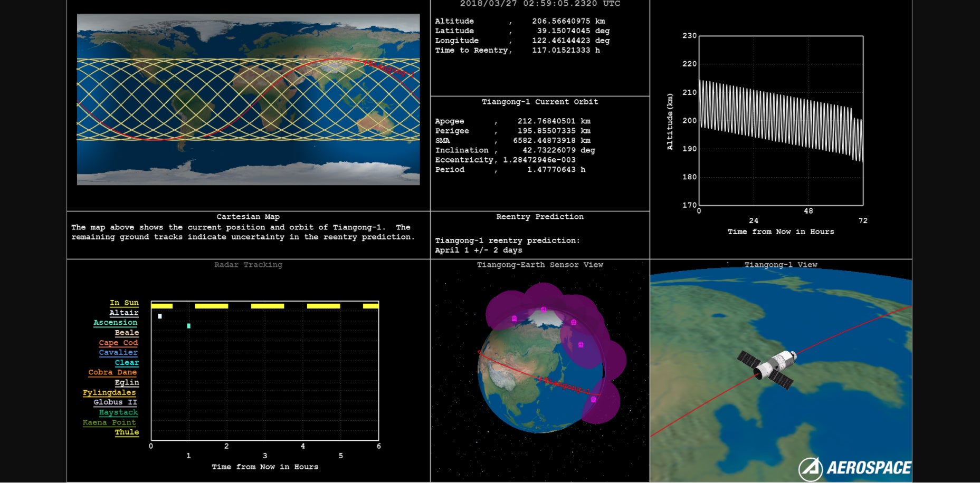Click the Cavalier radar station label
The image size is (980, 483).
(x=118, y=353)
